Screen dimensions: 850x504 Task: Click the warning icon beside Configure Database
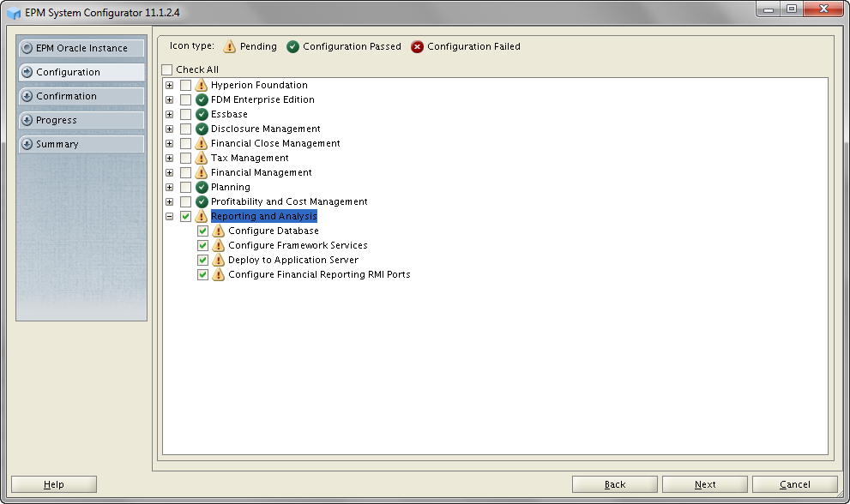click(x=219, y=231)
